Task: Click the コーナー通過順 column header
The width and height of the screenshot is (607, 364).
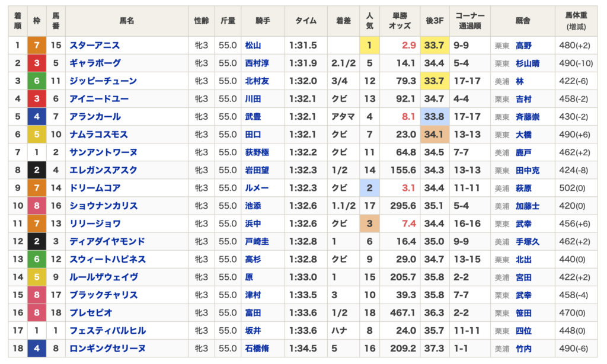Action: click(470, 21)
